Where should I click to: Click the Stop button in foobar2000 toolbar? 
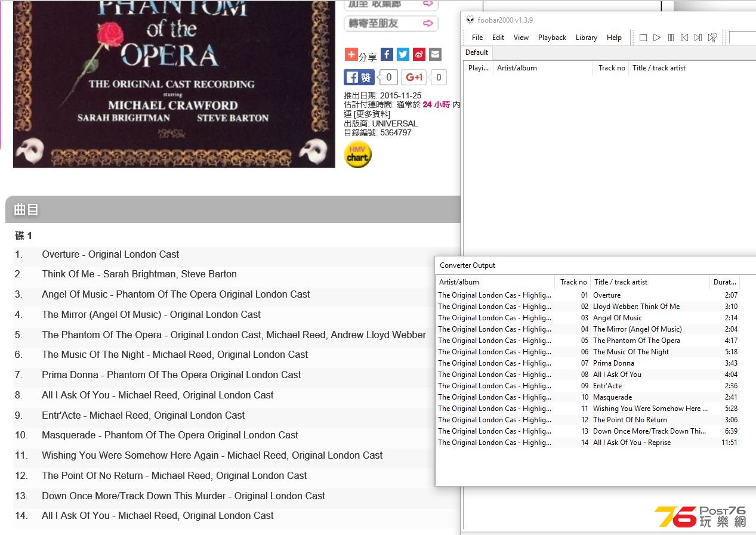pos(643,38)
